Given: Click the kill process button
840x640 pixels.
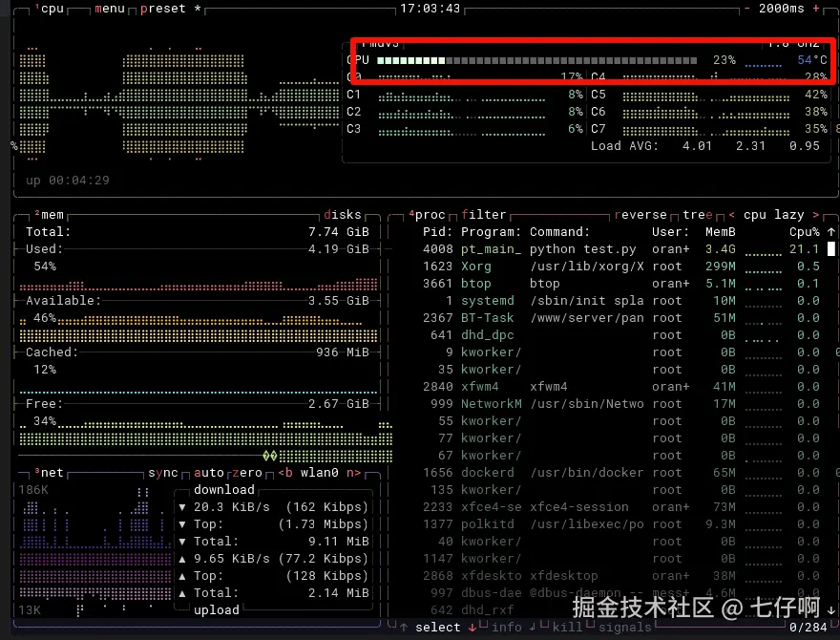Looking at the screenshot, I should click(567, 628).
